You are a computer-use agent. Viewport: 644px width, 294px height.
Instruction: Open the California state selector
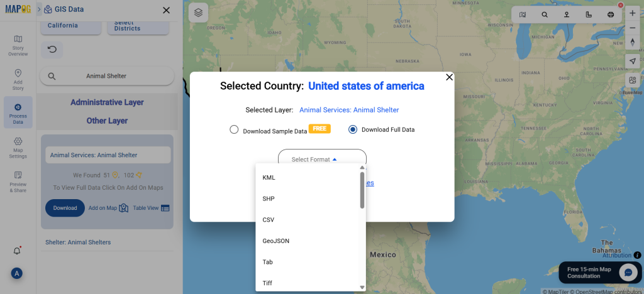coord(70,26)
